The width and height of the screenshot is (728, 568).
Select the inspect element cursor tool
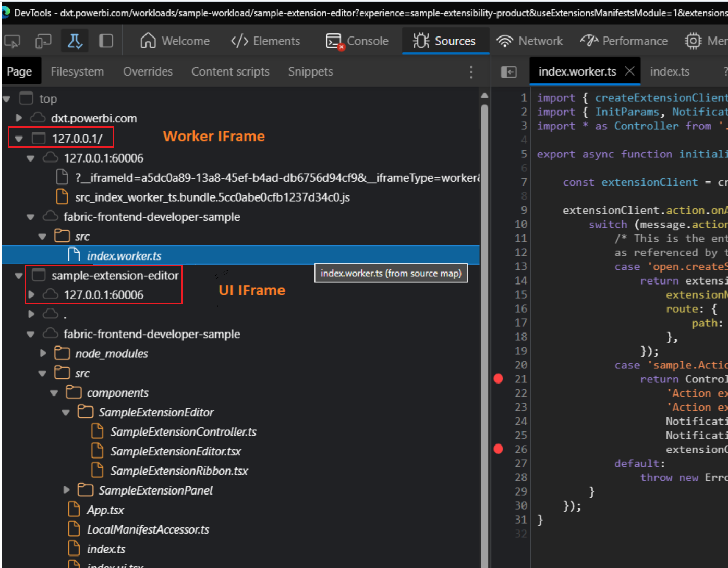[12, 40]
